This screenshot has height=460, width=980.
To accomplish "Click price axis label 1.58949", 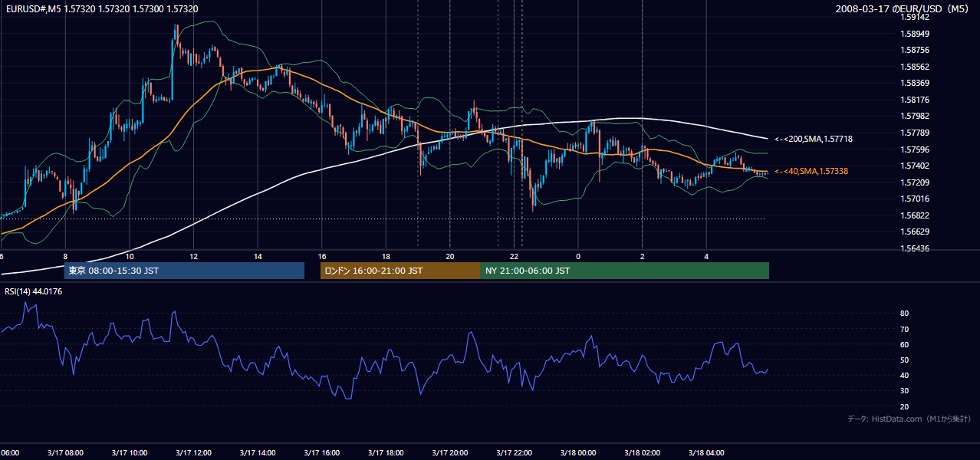I will (x=916, y=34).
